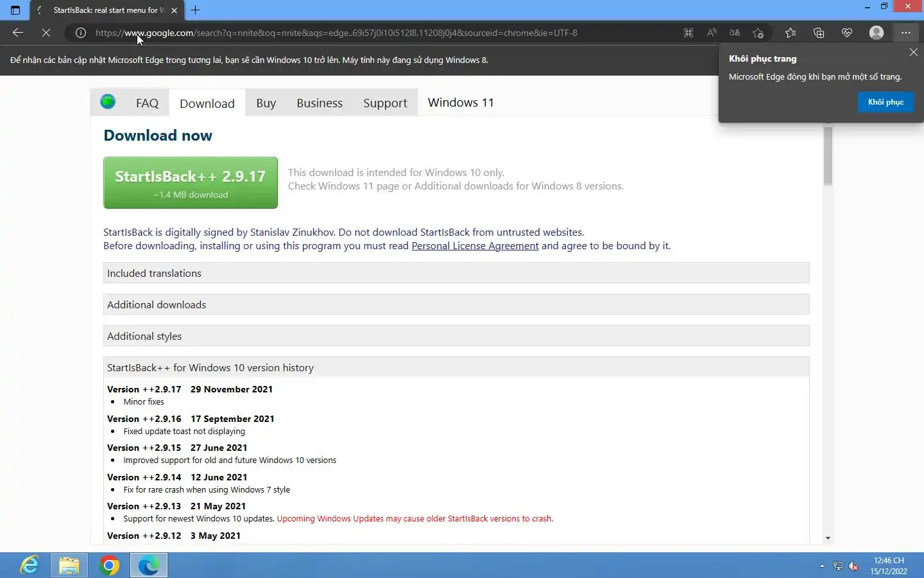The height and width of the screenshot is (578, 924).
Task: Open the translate page icon
Action: [735, 33]
